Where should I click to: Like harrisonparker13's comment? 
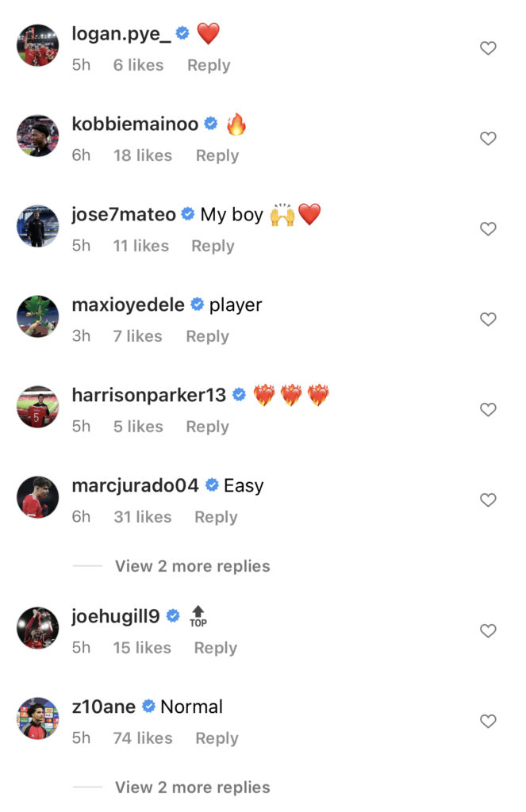click(x=488, y=410)
